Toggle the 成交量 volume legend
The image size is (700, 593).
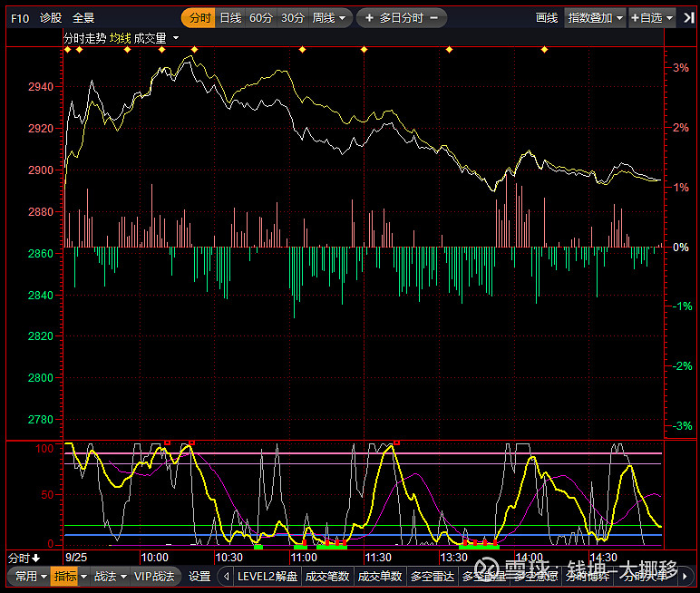pos(150,38)
